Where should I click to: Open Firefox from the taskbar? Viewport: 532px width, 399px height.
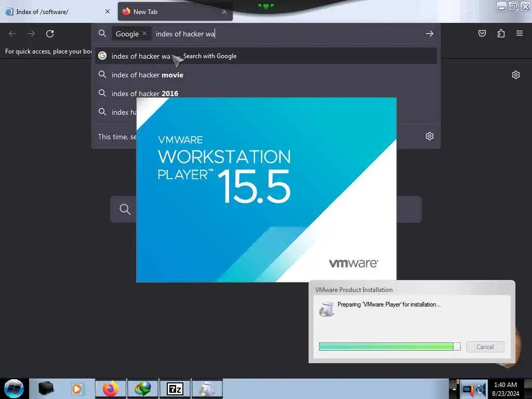111,389
